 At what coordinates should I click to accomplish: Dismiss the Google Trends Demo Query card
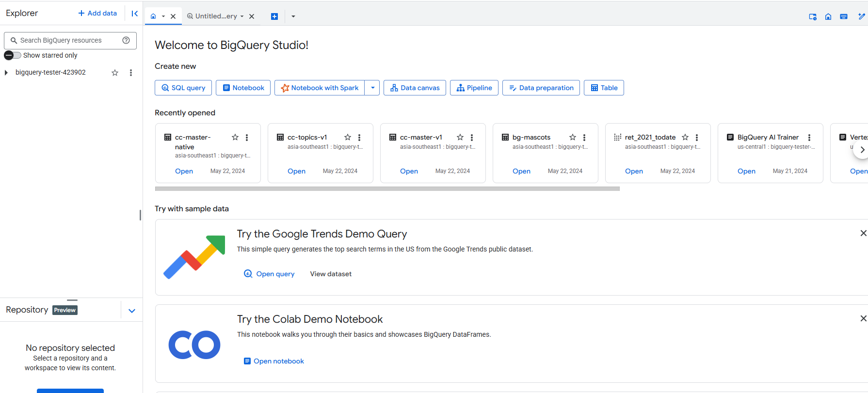coord(863,233)
